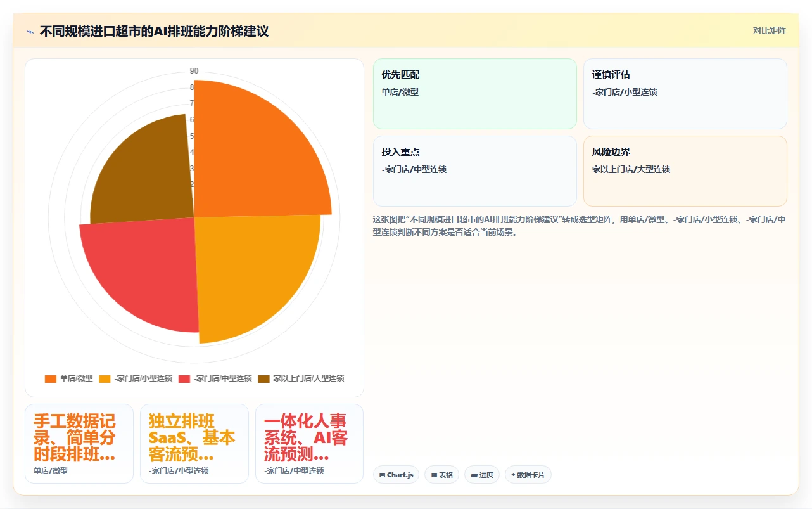Open the 风险边界 card
812x509 pixels.
685,171
